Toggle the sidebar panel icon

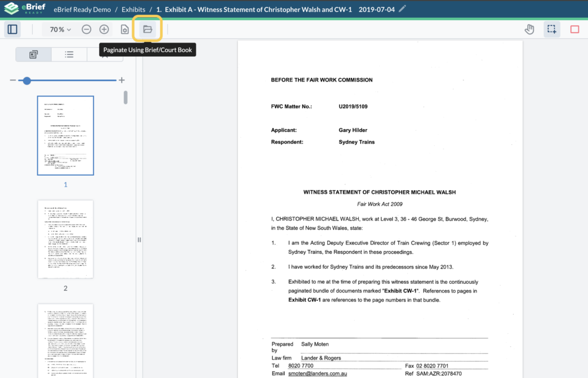[x=13, y=29]
